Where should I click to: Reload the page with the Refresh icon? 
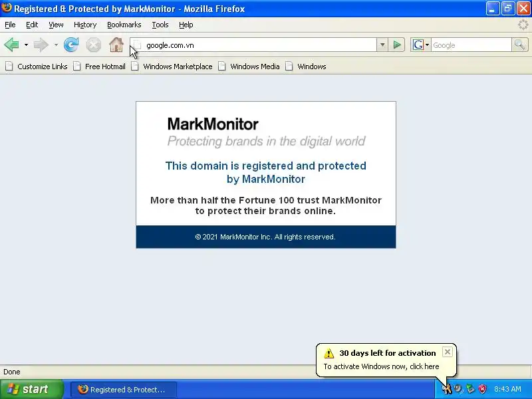click(x=71, y=45)
